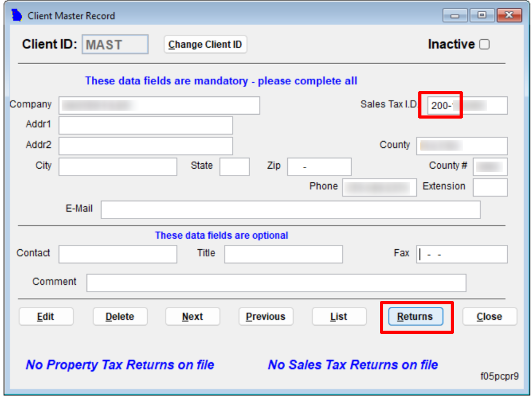Open Returns for this client

click(416, 316)
